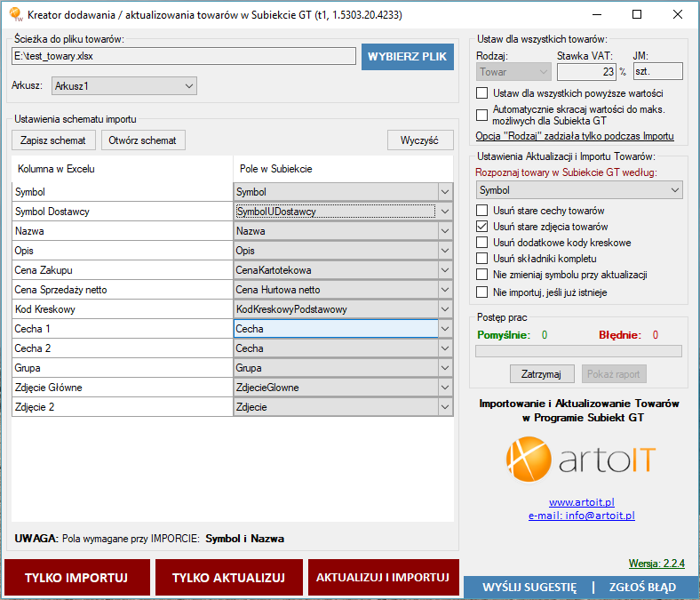Open dropdown for Cecha 2 row

click(x=445, y=348)
